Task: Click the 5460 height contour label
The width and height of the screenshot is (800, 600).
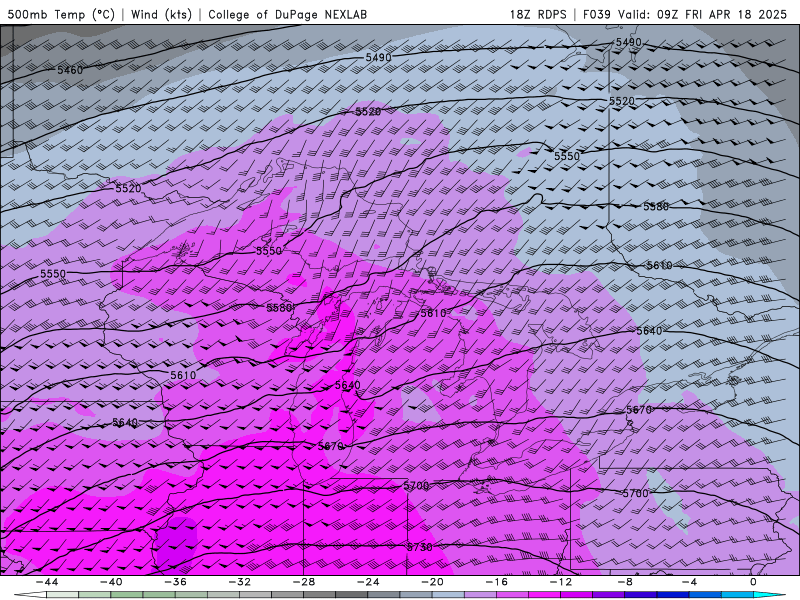Action: click(x=70, y=70)
